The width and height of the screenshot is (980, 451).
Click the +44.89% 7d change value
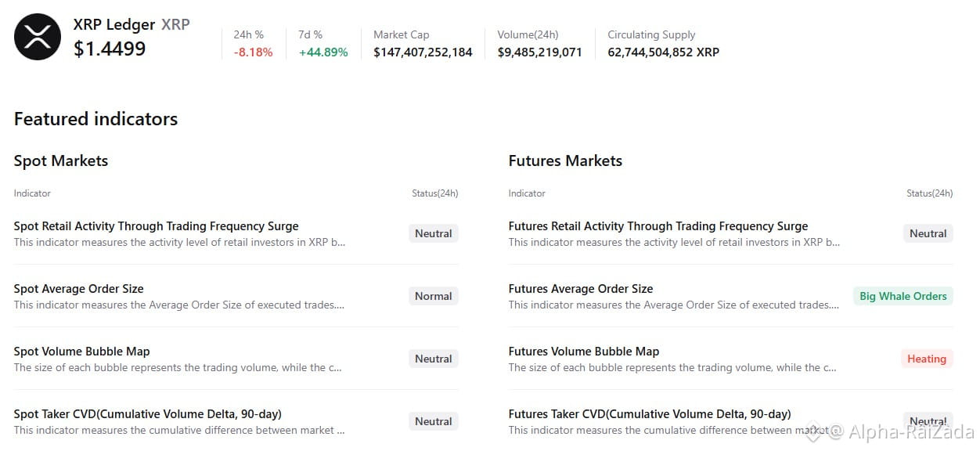pos(323,52)
